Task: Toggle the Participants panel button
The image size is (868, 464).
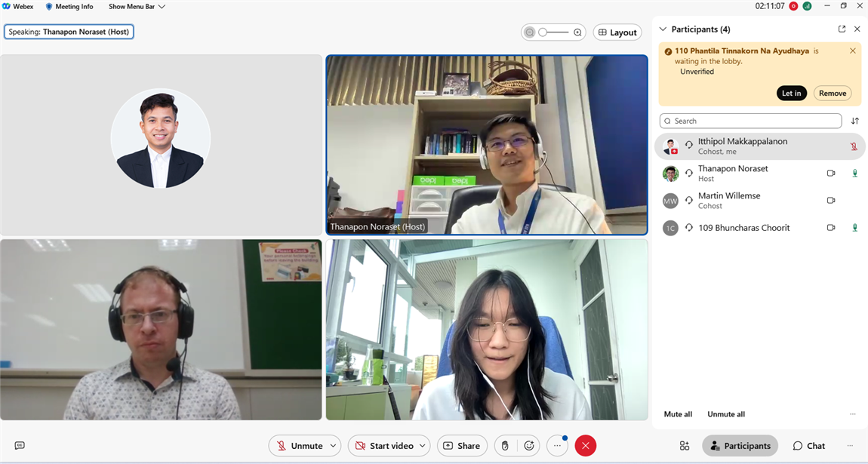Action: pos(740,446)
